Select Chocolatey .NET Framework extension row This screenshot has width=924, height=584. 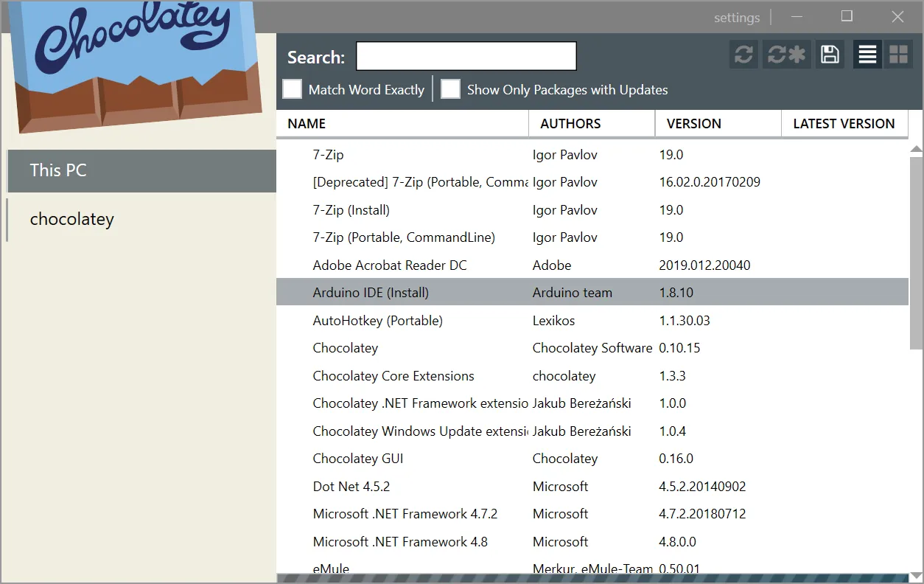pos(592,403)
